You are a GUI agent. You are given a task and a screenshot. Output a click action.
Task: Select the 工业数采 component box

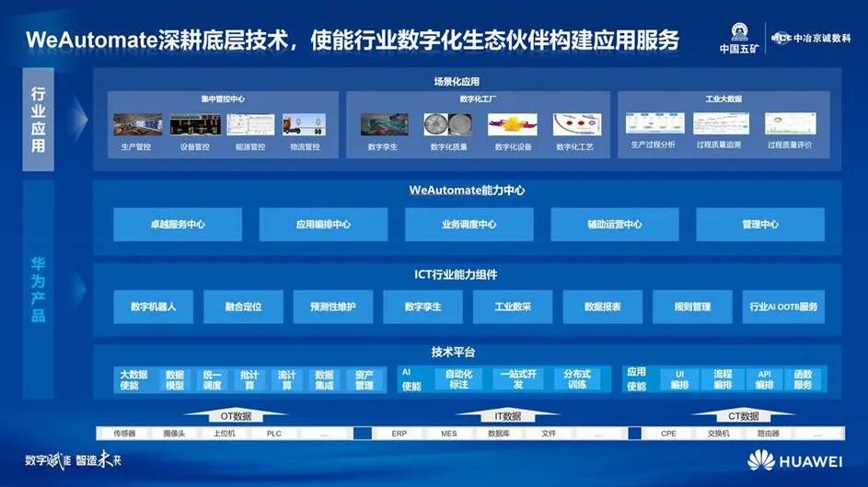pos(513,307)
